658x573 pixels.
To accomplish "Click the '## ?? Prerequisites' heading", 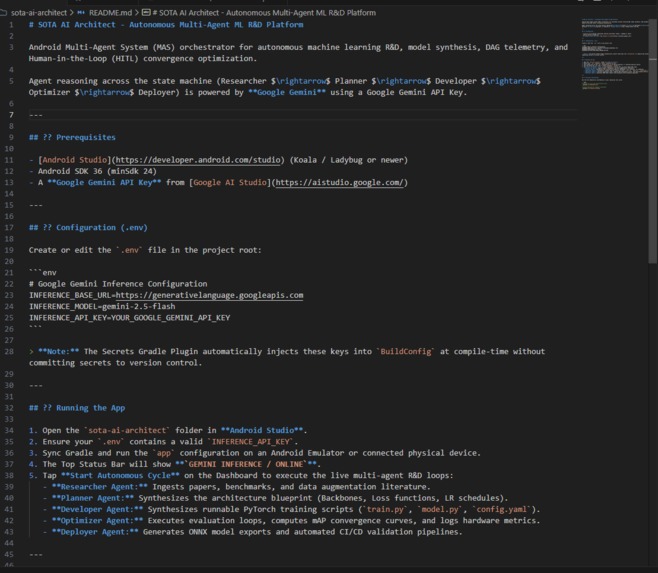I will pos(72,137).
